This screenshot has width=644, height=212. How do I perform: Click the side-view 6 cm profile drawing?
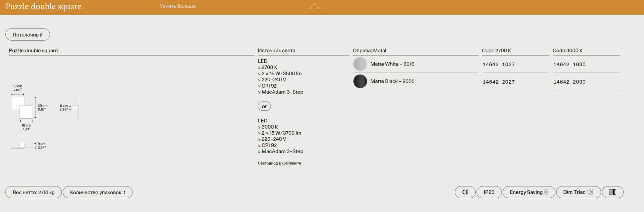coord(76,108)
